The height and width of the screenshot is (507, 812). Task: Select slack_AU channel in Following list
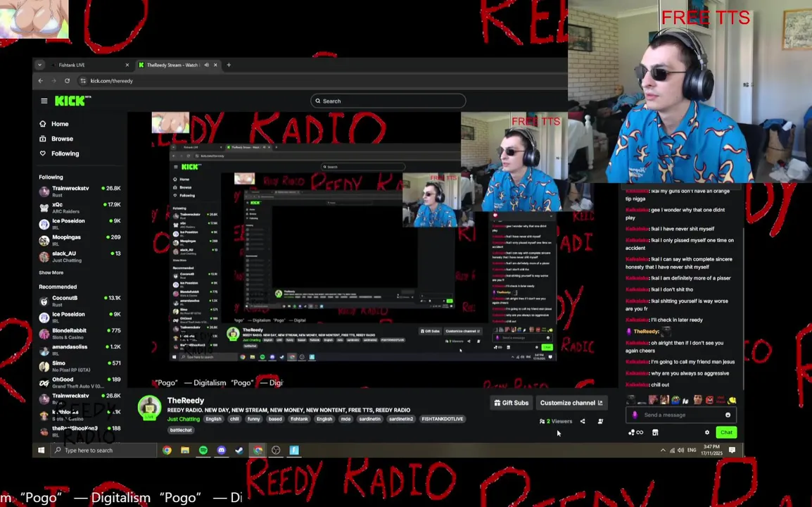pos(80,256)
